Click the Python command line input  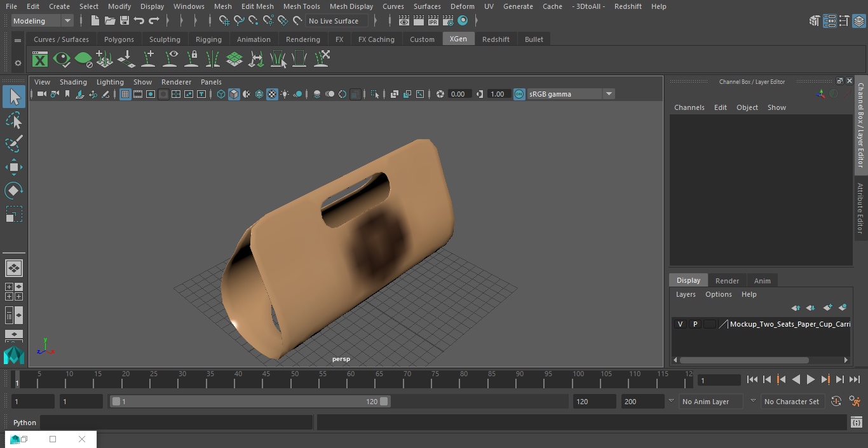pyautogui.click(x=177, y=423)
